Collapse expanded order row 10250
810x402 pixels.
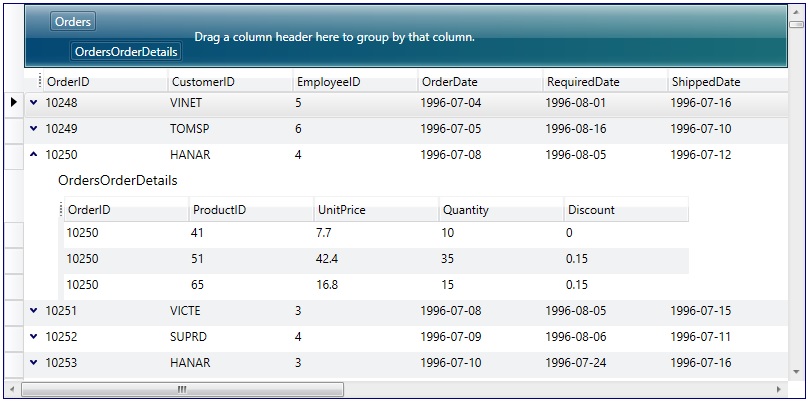pos(33,154)
